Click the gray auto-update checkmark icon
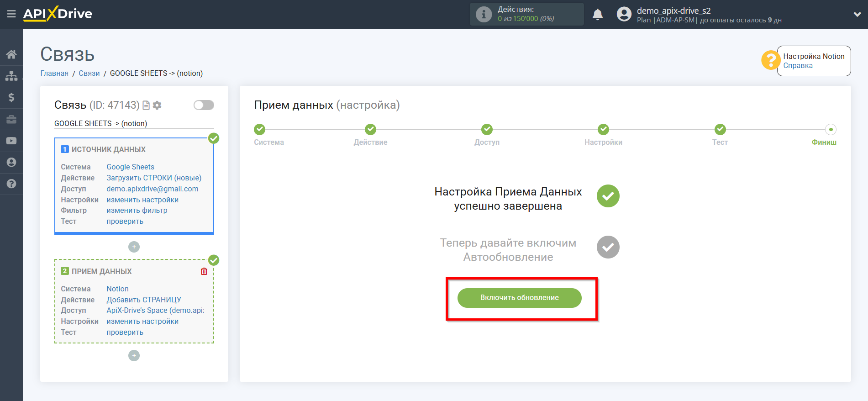The width and height of the screenshot is (868, 401). [608, 247]
